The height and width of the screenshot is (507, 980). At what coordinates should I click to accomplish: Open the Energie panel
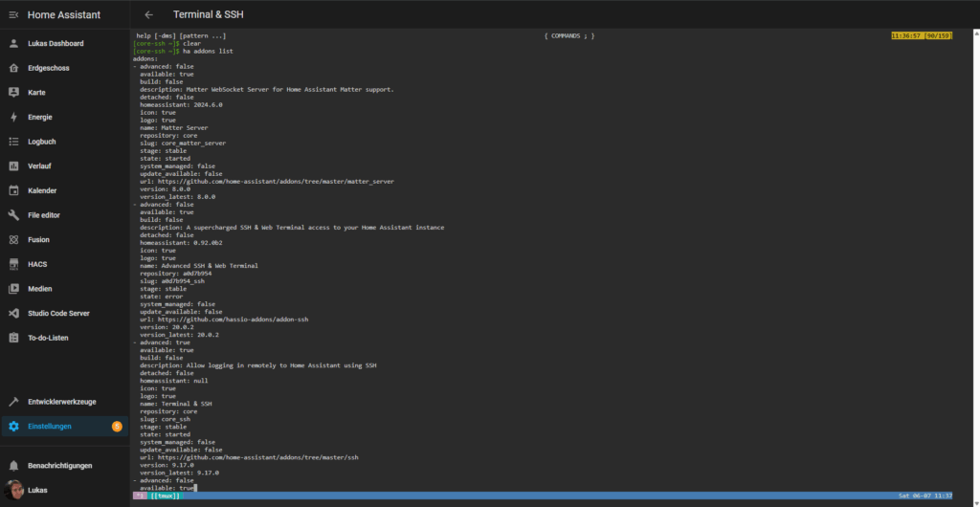click(40, 117)
